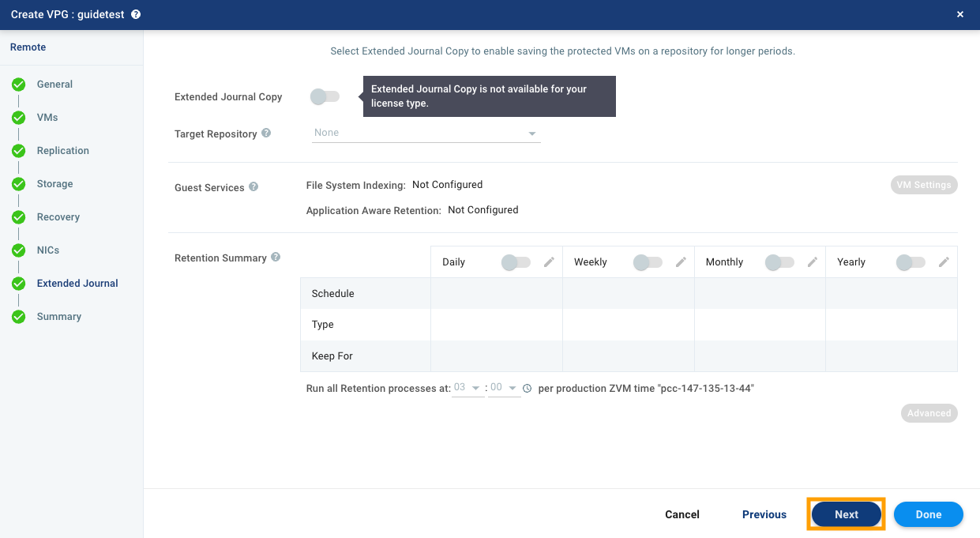
Task: Go to the NICs step
Action: pyautogui.click(x=48, y=250)
